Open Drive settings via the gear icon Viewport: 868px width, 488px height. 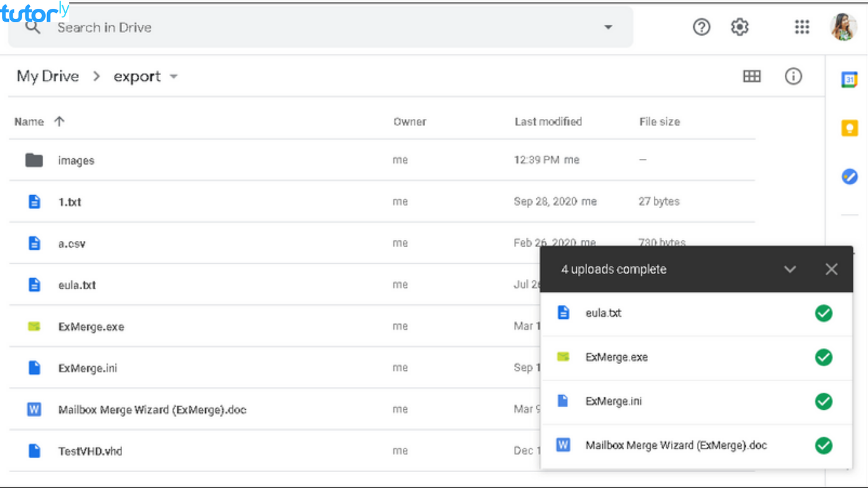740,27
